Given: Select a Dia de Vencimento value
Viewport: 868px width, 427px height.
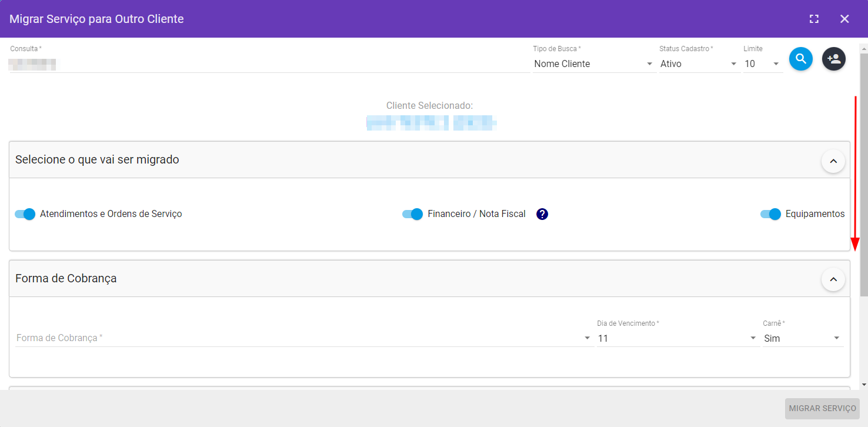Looking at the screenshot, I should [x=677, y=338].
